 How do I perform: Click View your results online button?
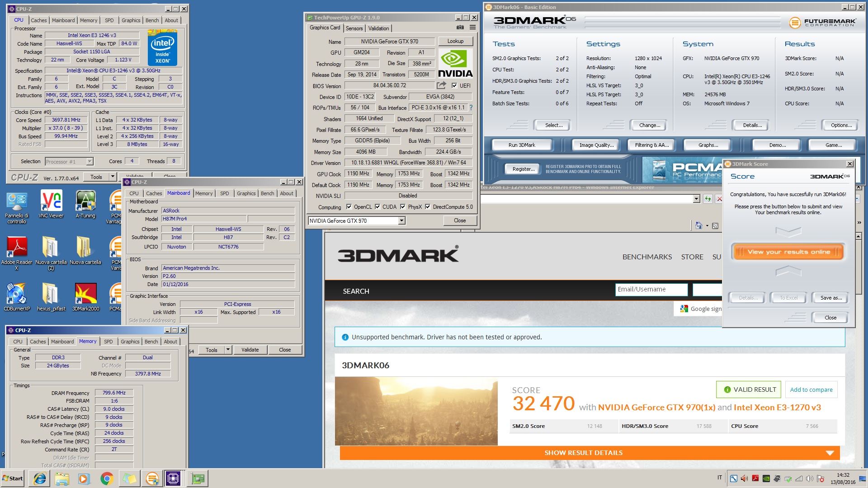[x=788, y=252]
